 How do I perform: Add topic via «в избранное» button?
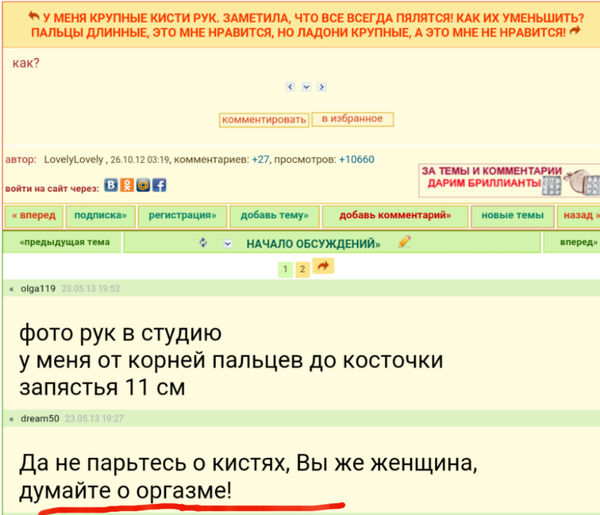(x=352, y=119)
